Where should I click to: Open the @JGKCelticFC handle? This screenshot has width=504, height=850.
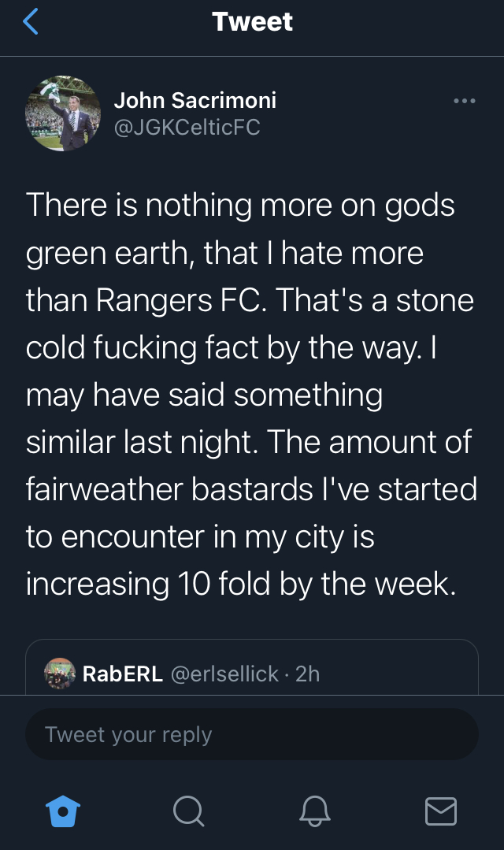(x=187, y=127)
